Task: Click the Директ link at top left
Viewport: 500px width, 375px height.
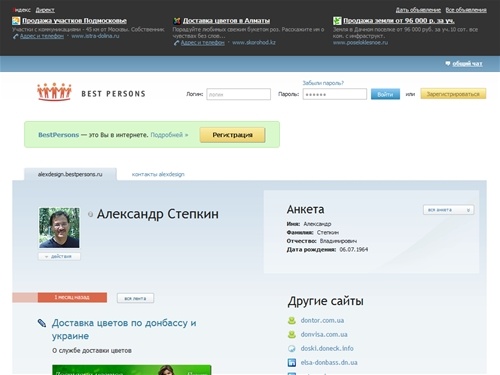Action: [45, 10]
